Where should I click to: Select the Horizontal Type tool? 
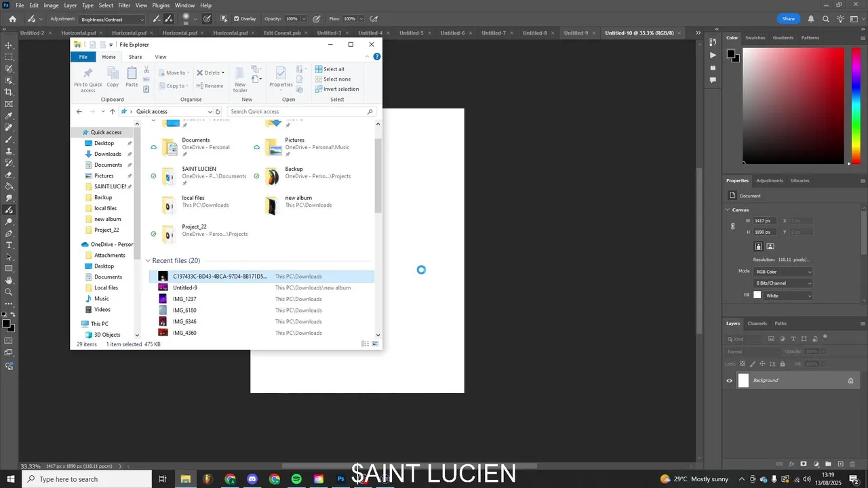[x=9, y=245]
